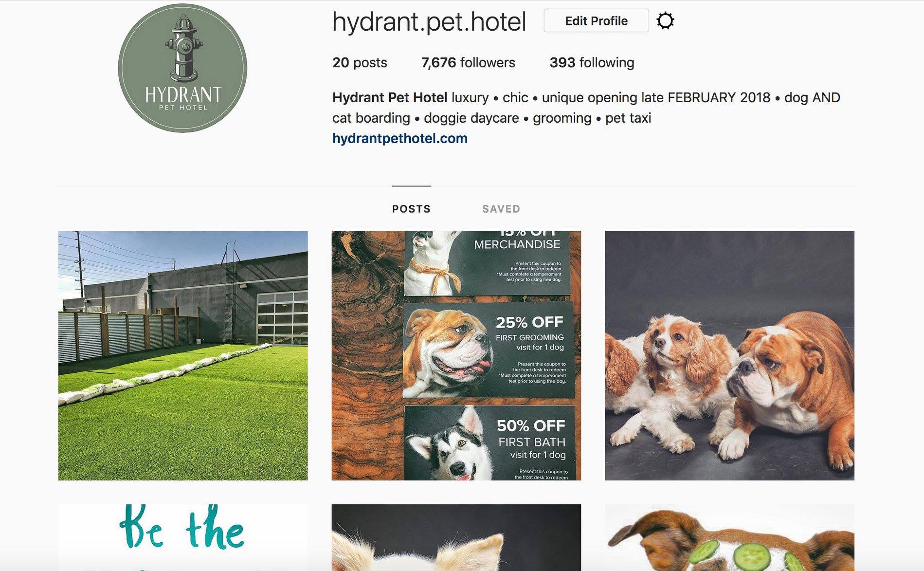Switch to the SAVED tab
Viewport: 924px width, 571px height.
point(501,209)
